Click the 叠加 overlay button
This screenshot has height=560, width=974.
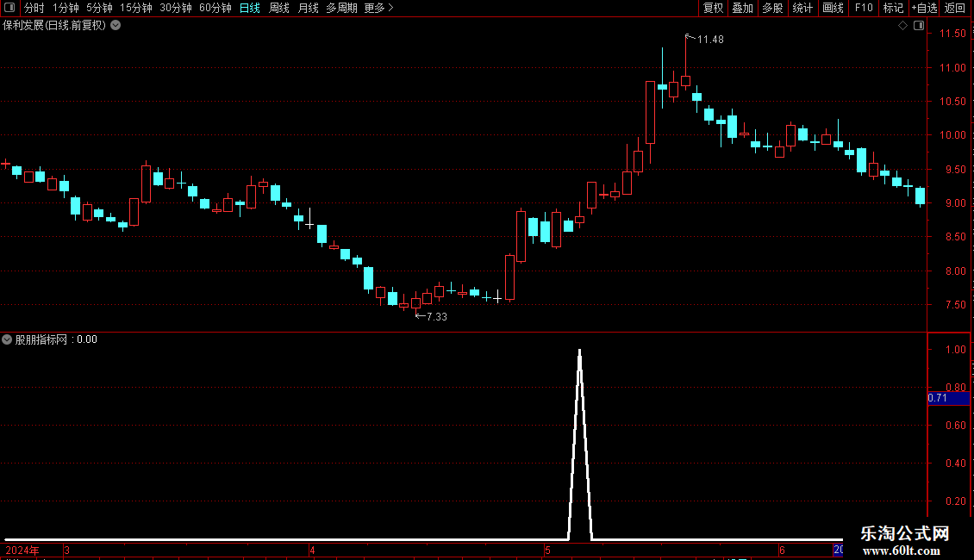coord(742,8)
